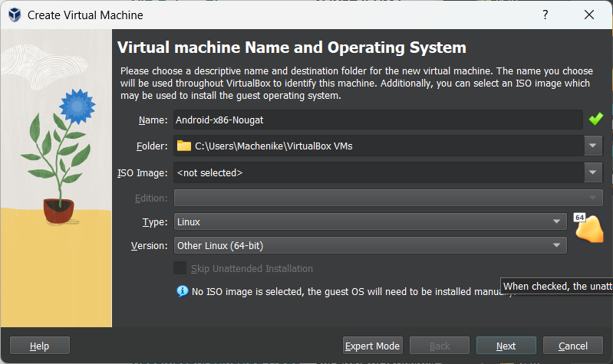Open the Version dropdown showing Other Linux
The height and width of the screenshot is (364, 613).
click(370, 245)
